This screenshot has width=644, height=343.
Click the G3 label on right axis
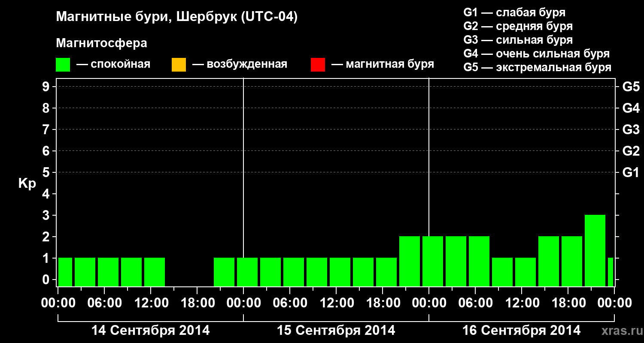[631, 130]
